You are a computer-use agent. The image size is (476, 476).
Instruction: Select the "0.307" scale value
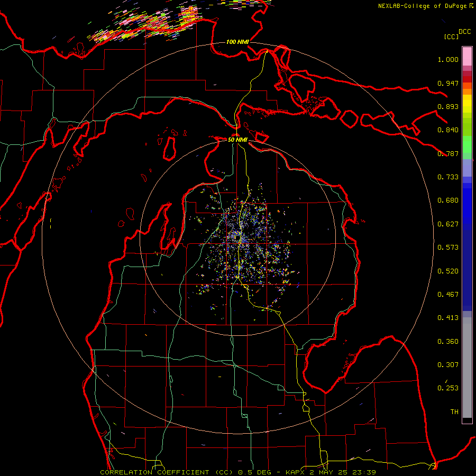click(448, 365)
